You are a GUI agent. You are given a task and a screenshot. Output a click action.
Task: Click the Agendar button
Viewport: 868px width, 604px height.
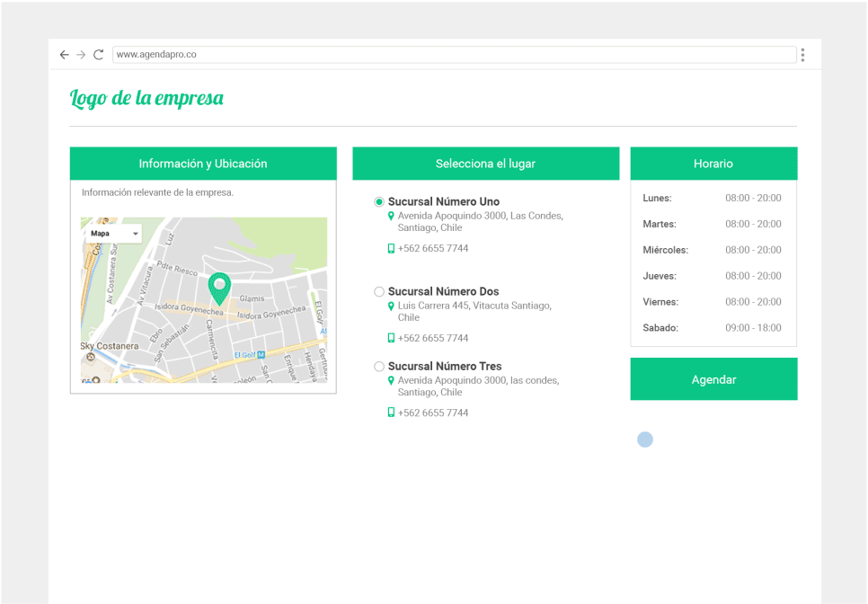713,379
